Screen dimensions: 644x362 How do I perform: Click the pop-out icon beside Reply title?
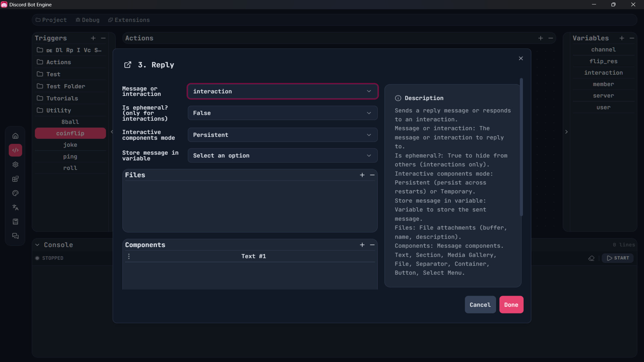pos(128,65)
